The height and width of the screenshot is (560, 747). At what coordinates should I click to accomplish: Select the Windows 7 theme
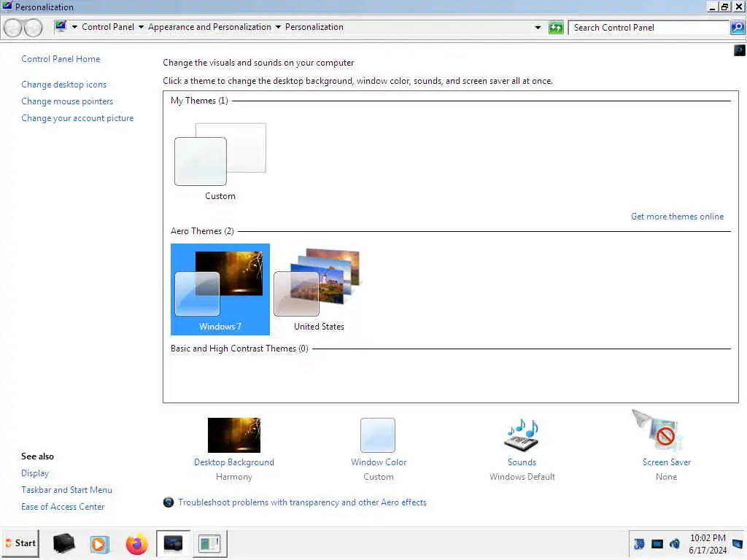[x=220, y=289]
